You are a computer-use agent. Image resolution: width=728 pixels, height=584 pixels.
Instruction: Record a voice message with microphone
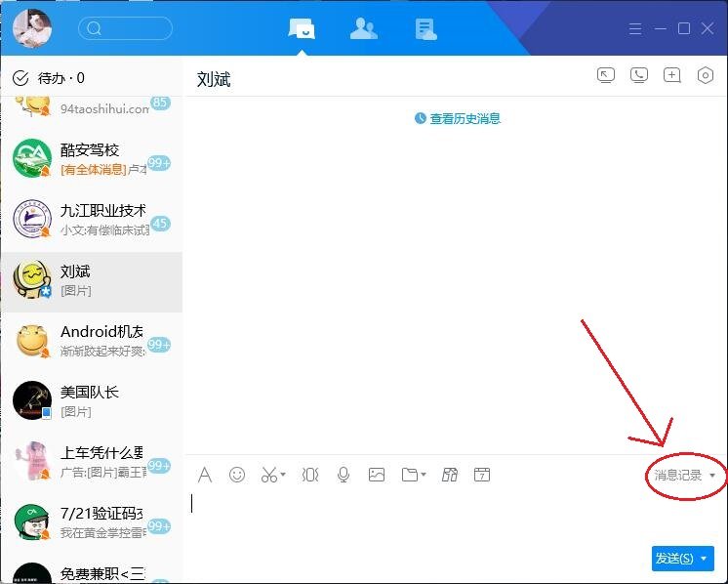click(x=344, y=475)
